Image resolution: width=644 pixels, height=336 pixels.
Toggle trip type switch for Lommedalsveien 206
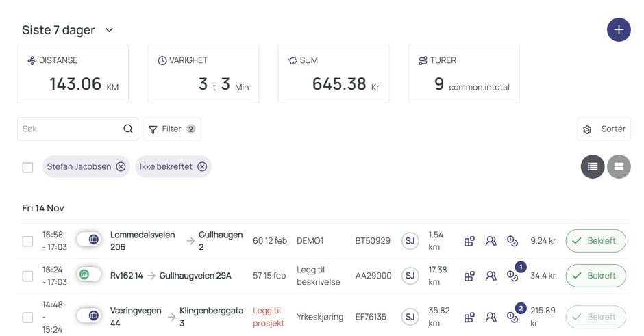pos(88,240)
